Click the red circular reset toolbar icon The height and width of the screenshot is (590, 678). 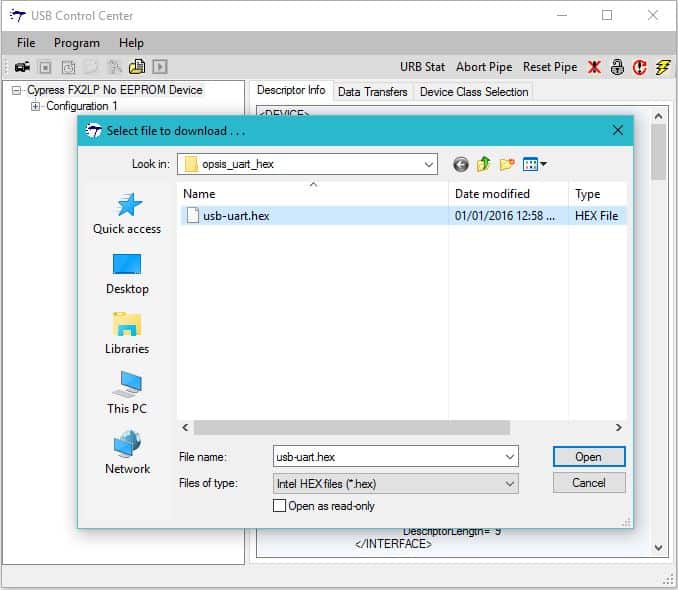(640, 67)
